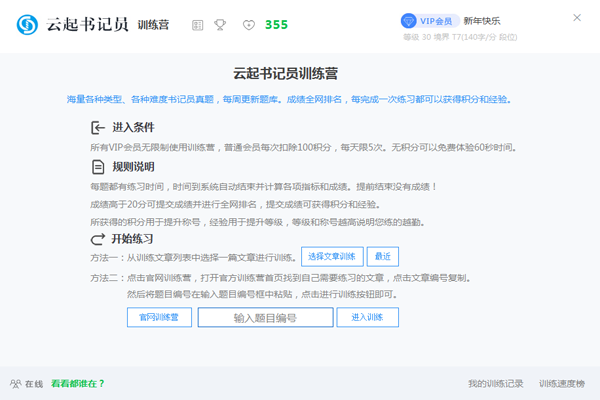Click the green 355 points value
The image size is (600, 400).
click(276, 25)
